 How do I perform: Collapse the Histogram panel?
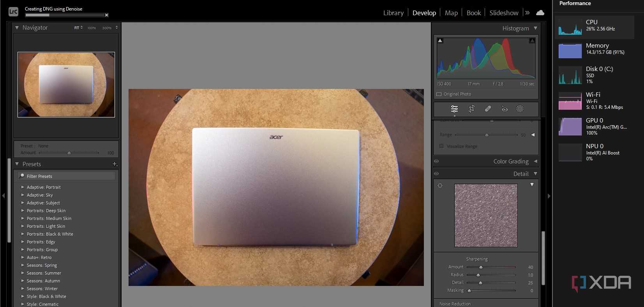[535, 28]
